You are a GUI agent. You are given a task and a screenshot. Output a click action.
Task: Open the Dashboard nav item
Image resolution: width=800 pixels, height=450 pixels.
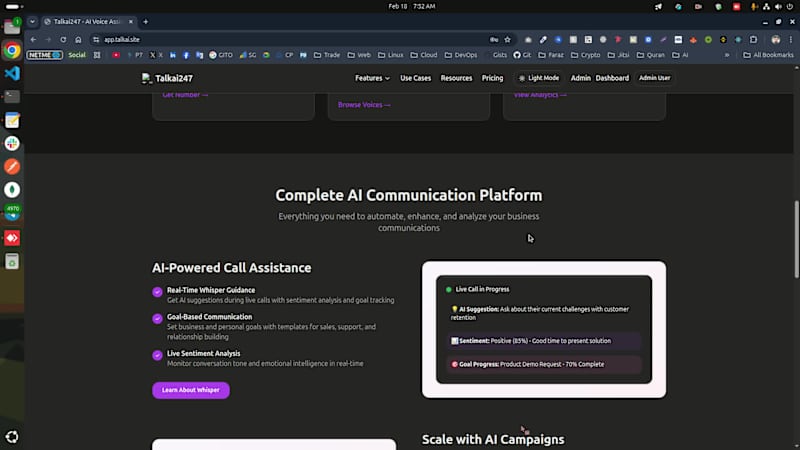click(612, 78)
